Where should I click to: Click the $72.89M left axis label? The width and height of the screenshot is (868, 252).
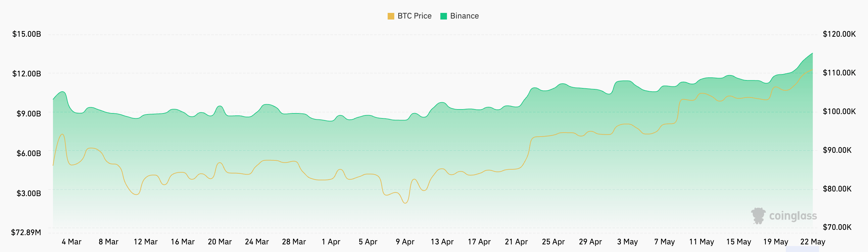click(x=26, y=232)
